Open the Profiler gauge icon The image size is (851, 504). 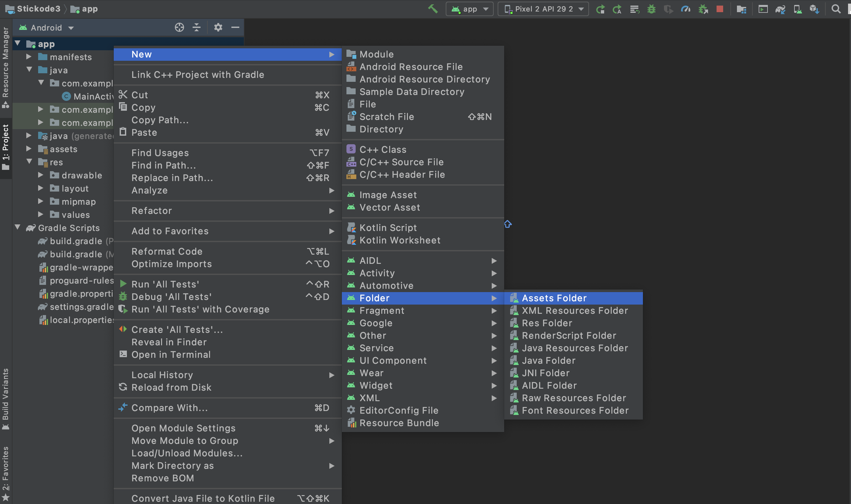pyautogui.click(x=685, y=9)
